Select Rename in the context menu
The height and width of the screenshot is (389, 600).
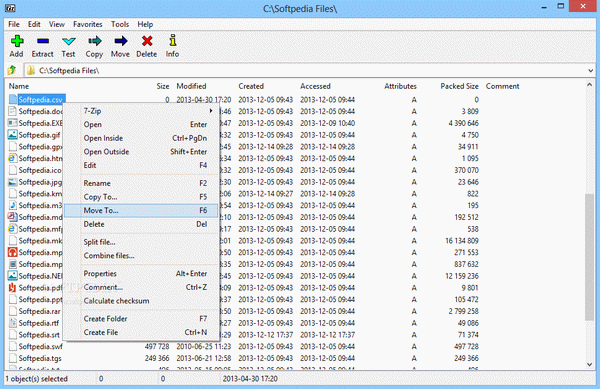pos(141,183)
